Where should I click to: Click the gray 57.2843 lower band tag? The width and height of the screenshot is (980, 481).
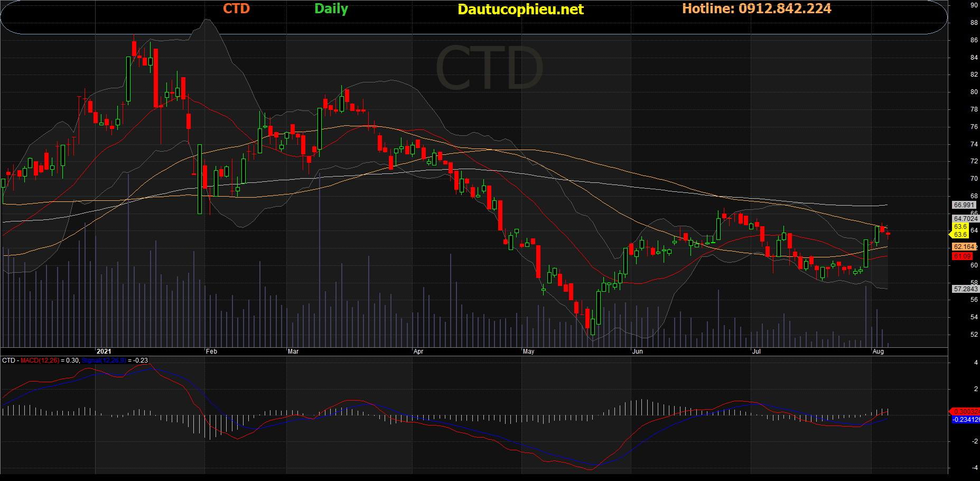point(965,289)
